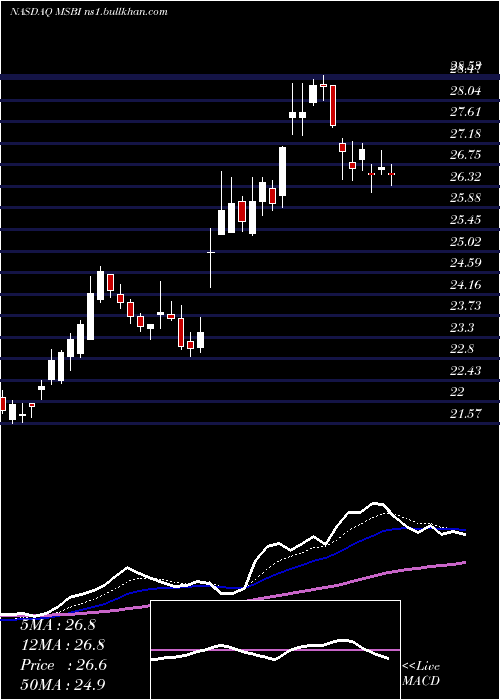
Task: Click the tall white candle reaching 26.75
Action: [x=283, y=171]
